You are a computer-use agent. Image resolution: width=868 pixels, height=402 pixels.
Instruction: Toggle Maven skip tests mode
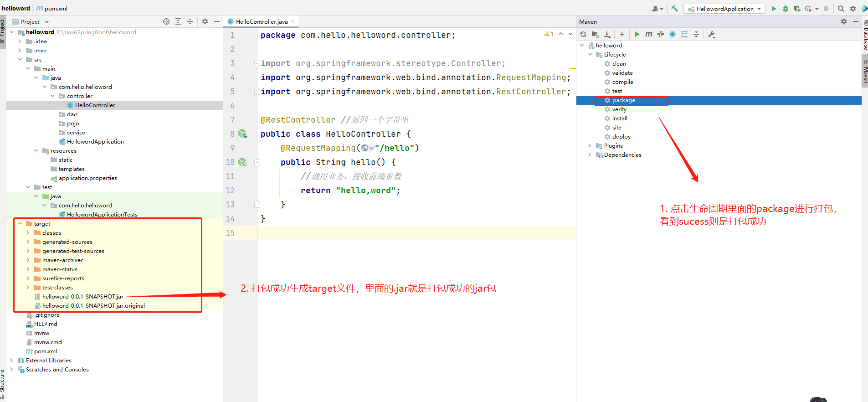click(x=673, y=34)
